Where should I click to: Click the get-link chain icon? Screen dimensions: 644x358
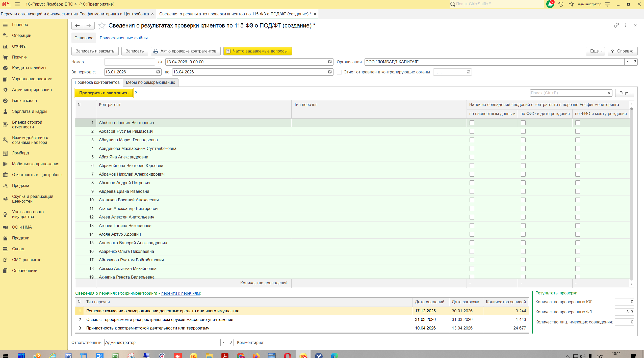616,25
